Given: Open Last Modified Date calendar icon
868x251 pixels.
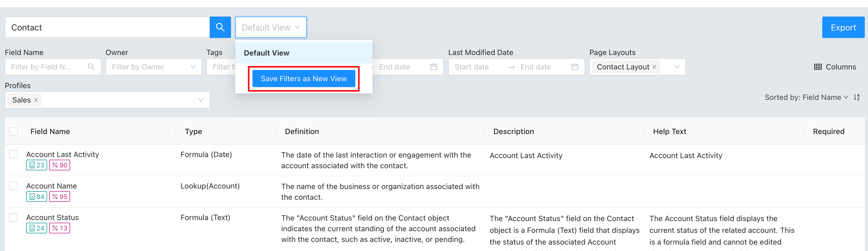Looking at the screenshot, I should click(x=575, y=66).
